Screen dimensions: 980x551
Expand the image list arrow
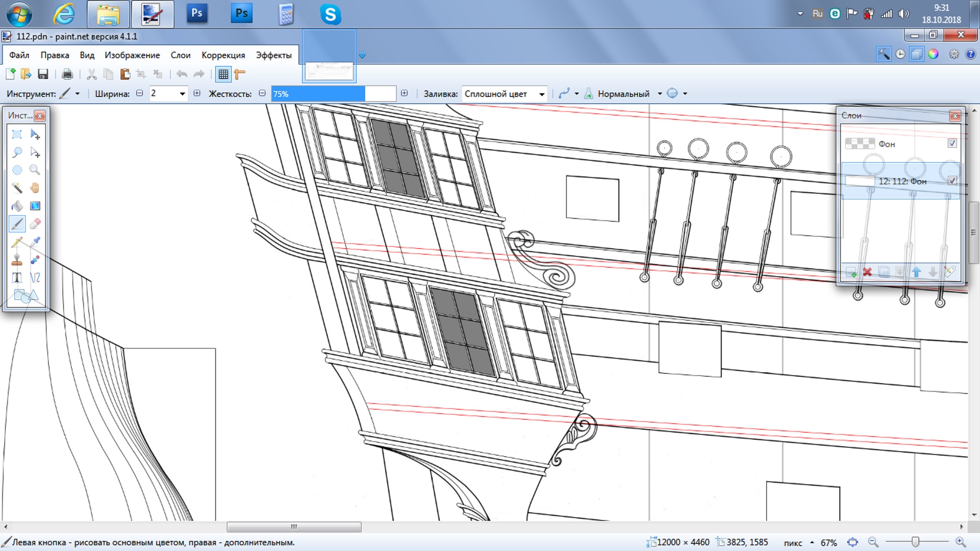(362, 56)
